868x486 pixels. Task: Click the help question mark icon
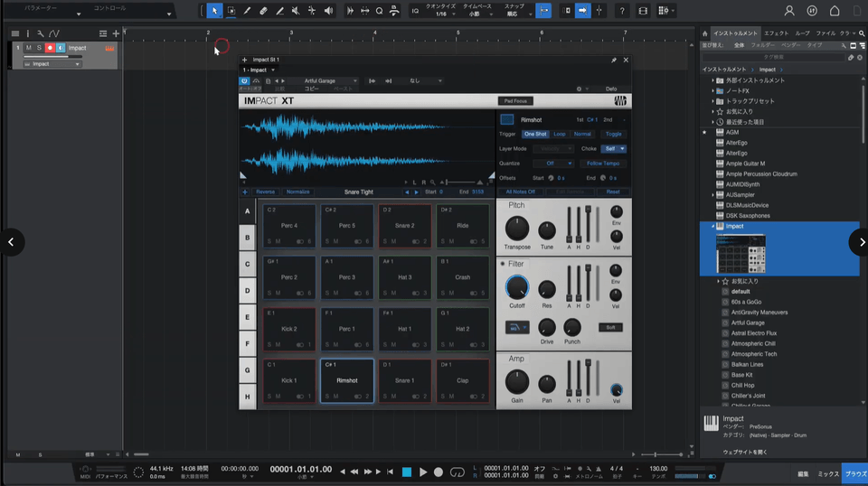click(x=622, y=11)
